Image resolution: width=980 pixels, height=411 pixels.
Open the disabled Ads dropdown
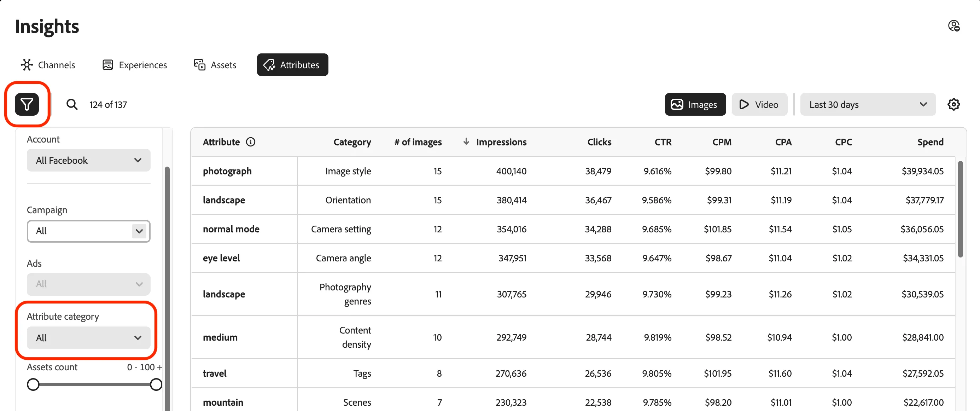(x=89, y=284)
